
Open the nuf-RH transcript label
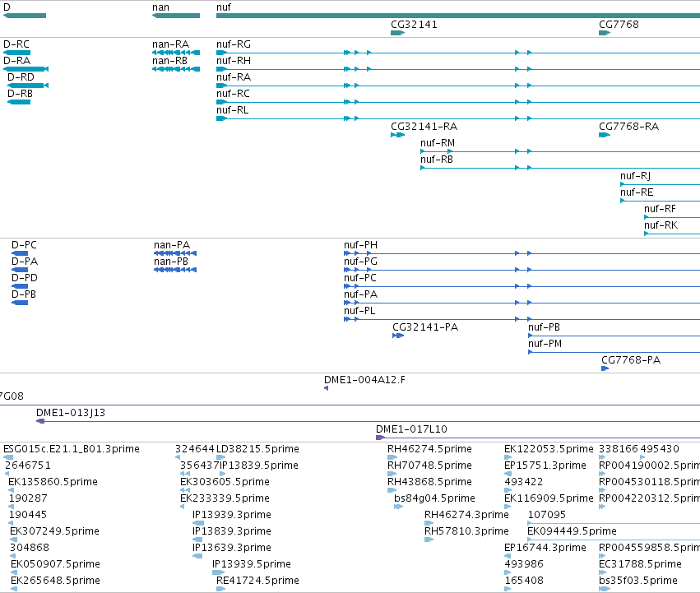[x=234, y=61]
